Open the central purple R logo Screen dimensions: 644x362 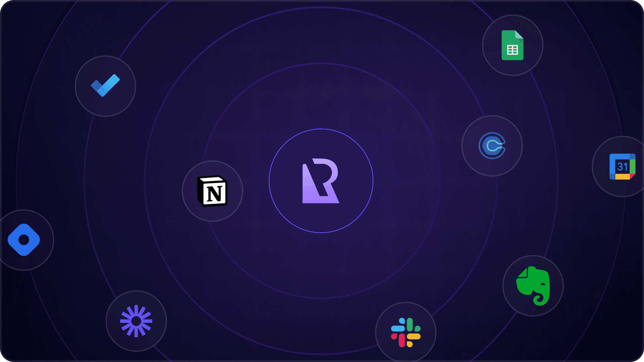pyautogui.click(x=321, y=181)
